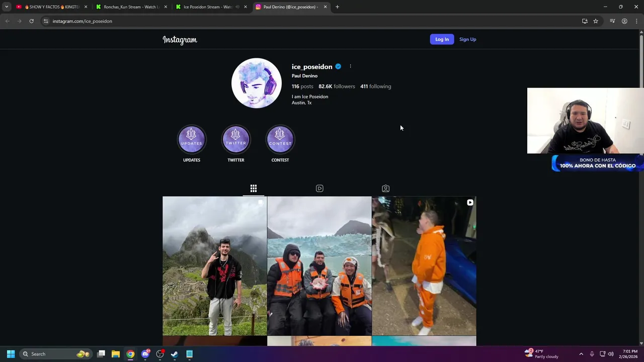Click the Chrome taskbar icon

[130, 354]
